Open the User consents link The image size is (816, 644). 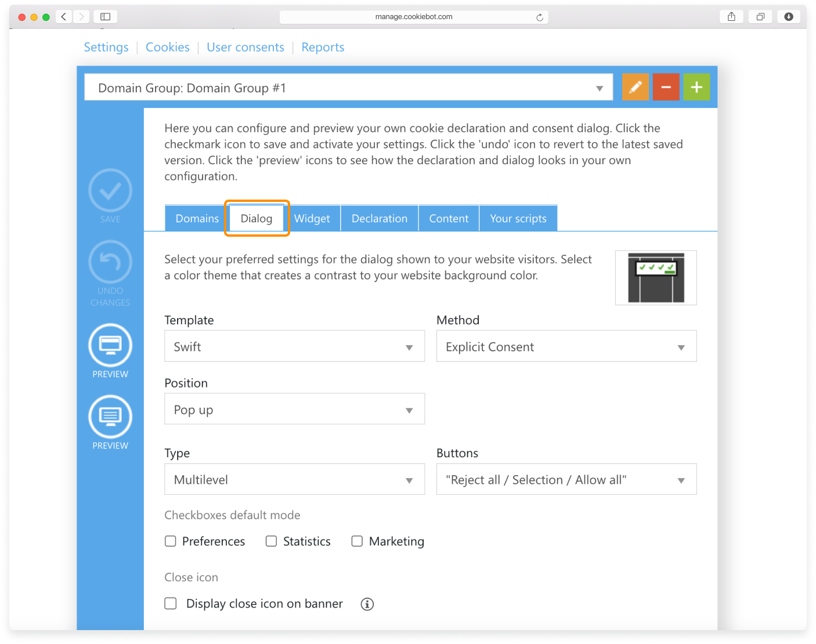[x=245, y=48]
